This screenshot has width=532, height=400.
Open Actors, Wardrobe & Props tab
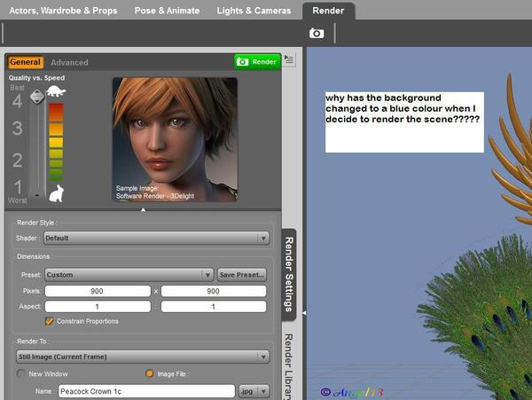pyautogui.click(x=63, y=11)
